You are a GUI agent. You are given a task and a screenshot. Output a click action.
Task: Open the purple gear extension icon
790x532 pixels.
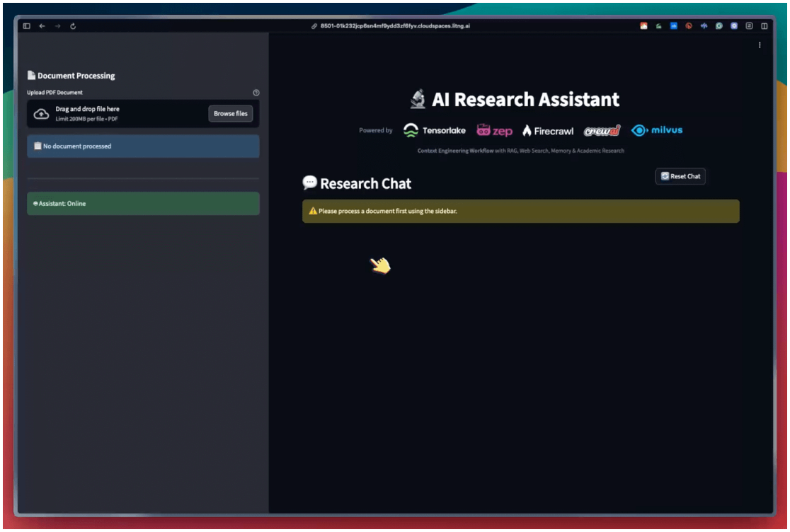[x=734, y=26]
